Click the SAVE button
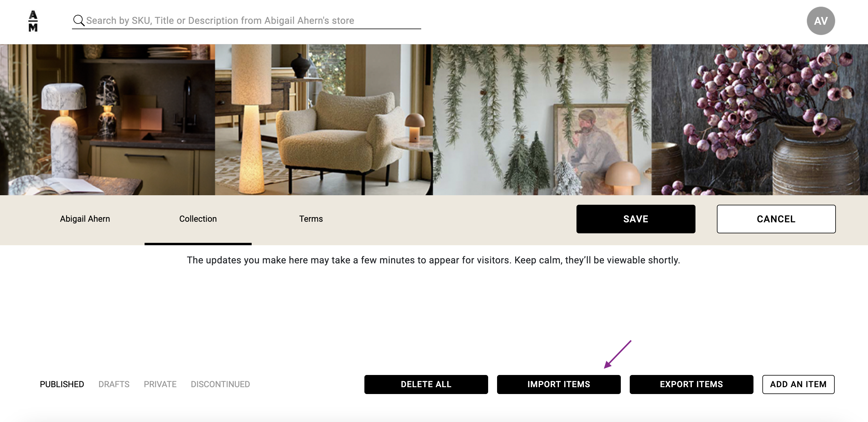 [x=635, y=219]
